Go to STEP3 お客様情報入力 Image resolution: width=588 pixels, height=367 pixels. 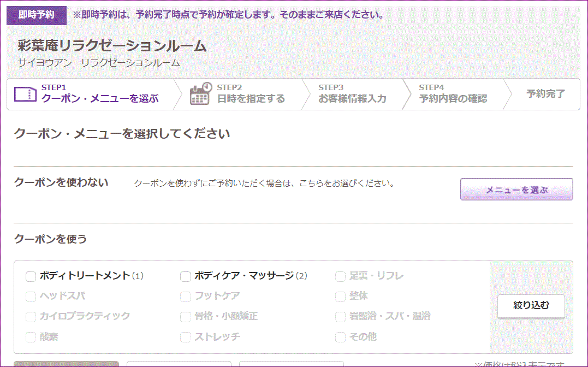coord(352,94)
